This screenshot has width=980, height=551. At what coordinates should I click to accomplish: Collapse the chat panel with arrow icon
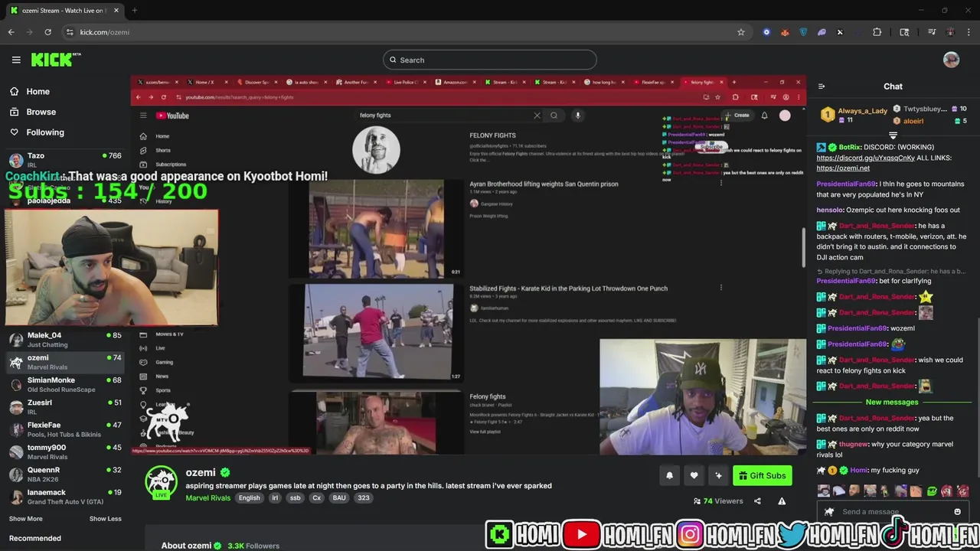pyautogui.click(x=822, y=86)
